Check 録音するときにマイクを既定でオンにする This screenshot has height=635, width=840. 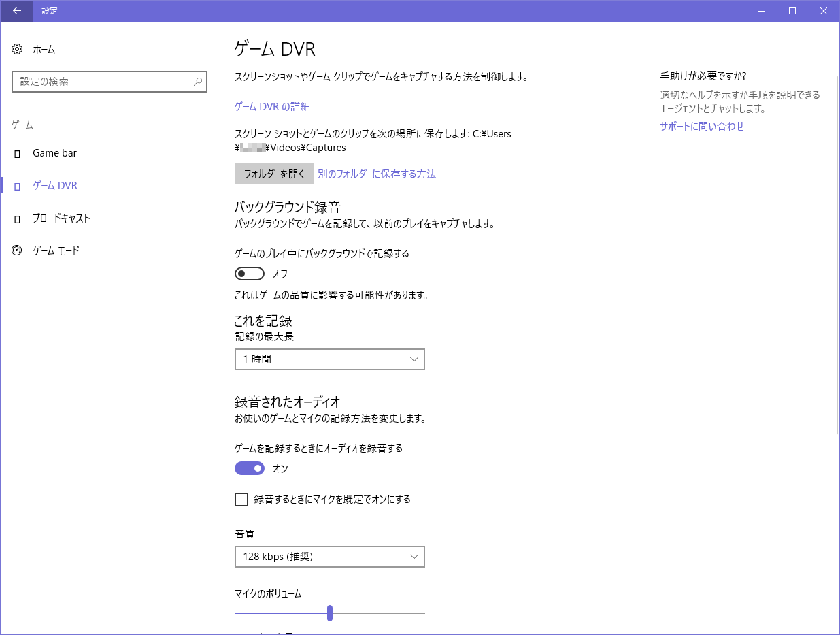[x=241, y=500]
